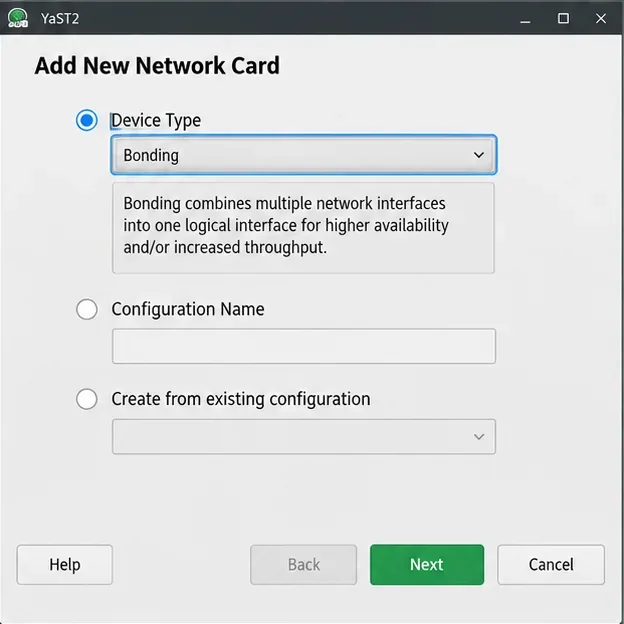Click the Add New Network Card heading
Screen dimensions: 624x624
[157, 66]
